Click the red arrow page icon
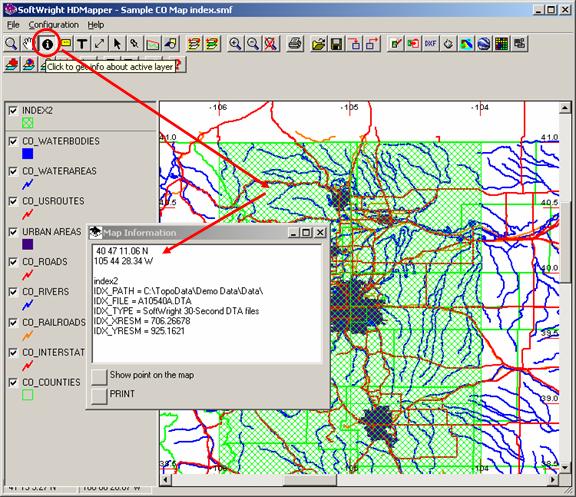This screenshot has width=576, height=497. point(413,44)
